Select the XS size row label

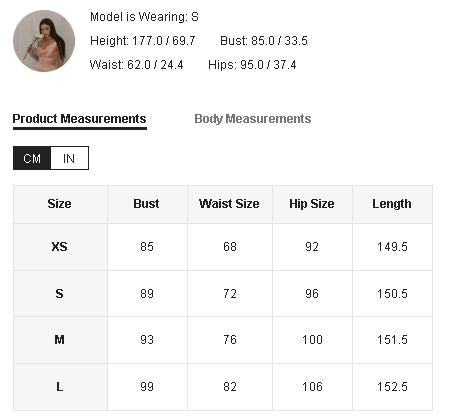[60, 247]
